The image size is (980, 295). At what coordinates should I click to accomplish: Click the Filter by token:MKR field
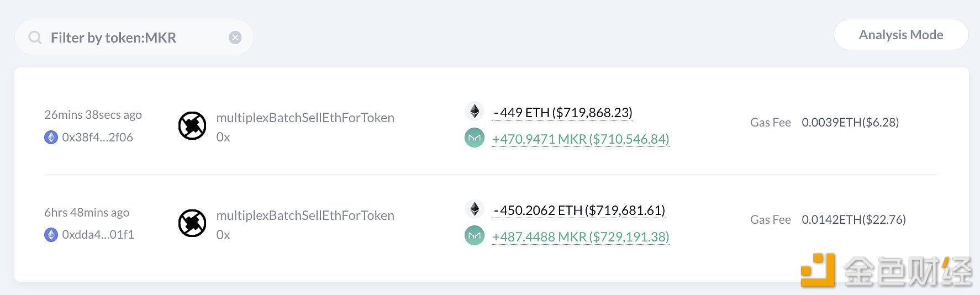tap(134, 38)
